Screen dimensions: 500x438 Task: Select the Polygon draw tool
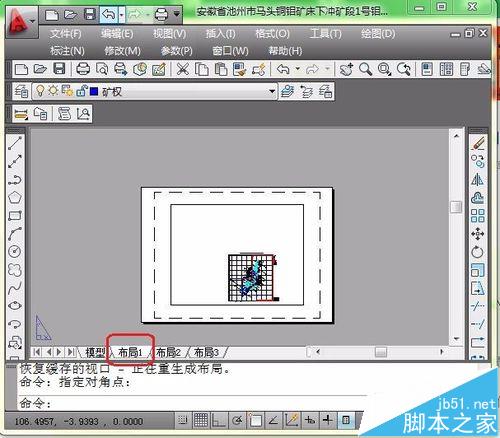(15, 197)
